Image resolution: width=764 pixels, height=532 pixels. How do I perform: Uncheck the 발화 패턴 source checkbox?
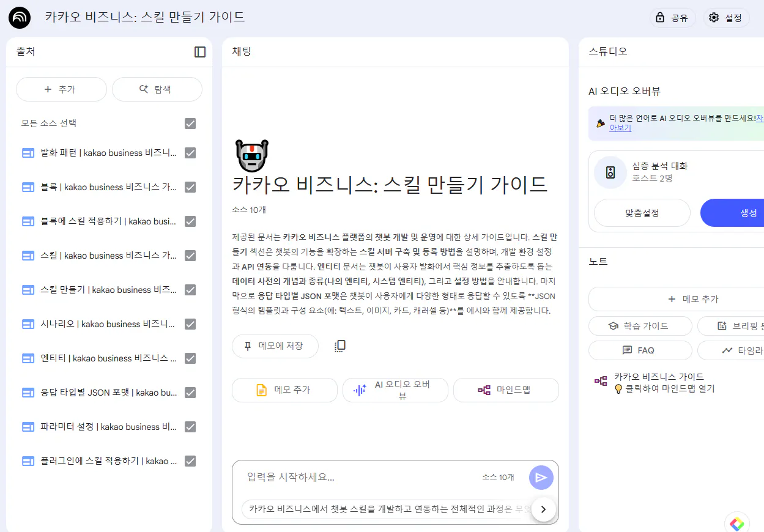pos(190,153)
